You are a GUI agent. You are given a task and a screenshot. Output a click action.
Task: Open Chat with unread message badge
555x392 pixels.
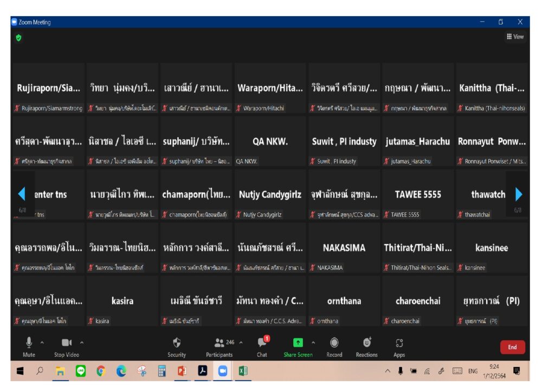point(262,347)
